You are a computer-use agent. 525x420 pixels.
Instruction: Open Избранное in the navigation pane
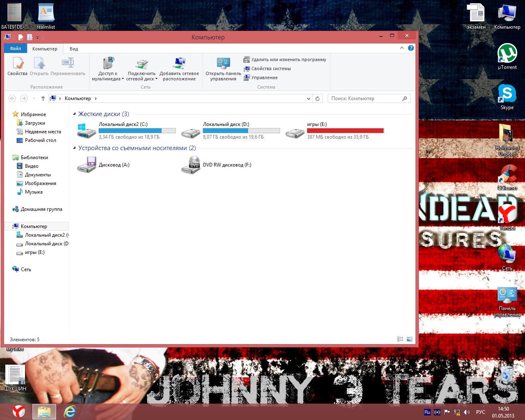point(29,114)
